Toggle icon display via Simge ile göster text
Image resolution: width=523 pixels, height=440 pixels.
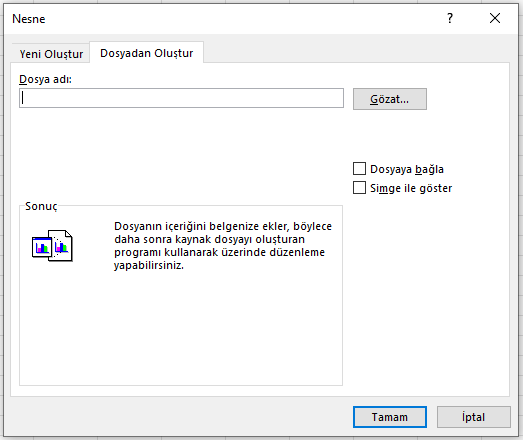click(x=411, y=188)
